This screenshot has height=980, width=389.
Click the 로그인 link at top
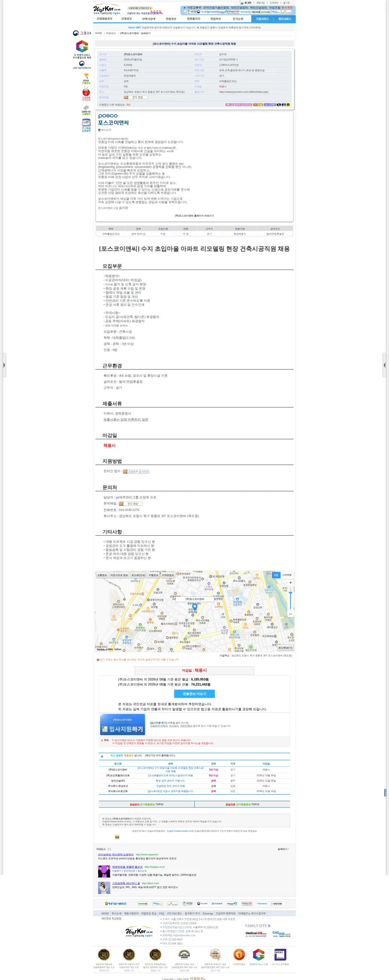[248, 3]
